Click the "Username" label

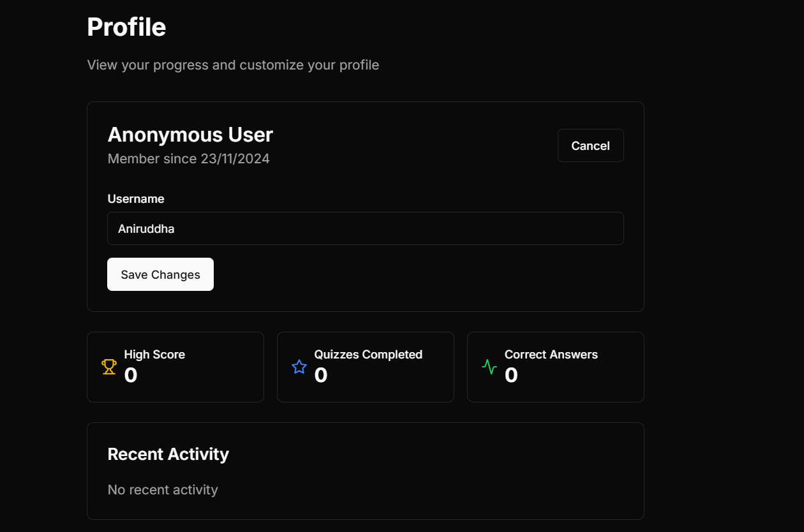(x=136, y=199)
